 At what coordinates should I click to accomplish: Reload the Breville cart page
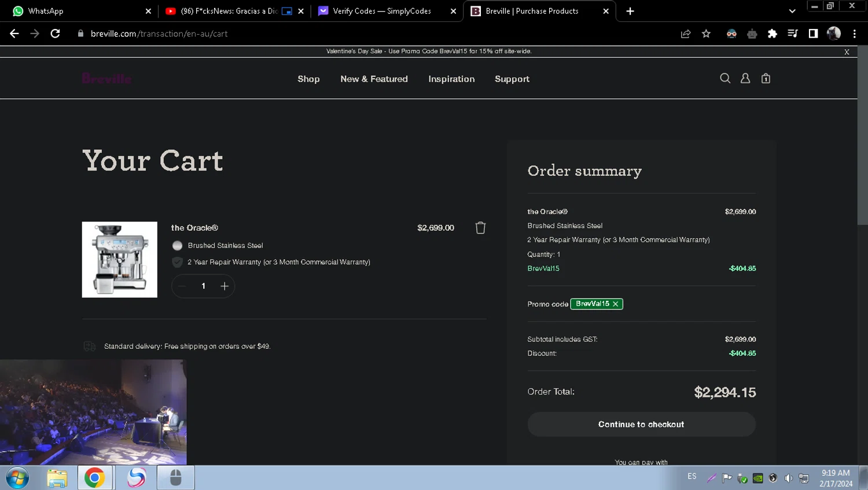click(x=56, y=34)
